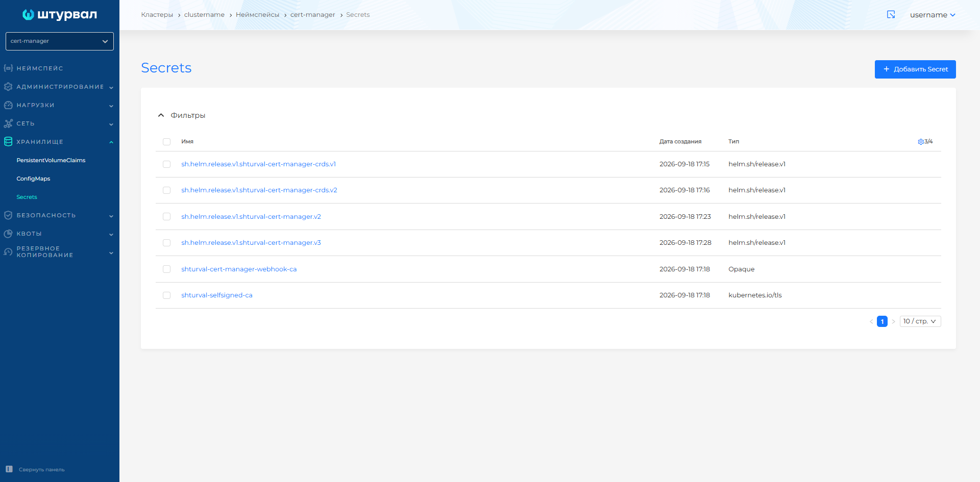Screen dimensions: 980x482
Task: Go to clustername breadcrumb
Action: click(x=204, y=15)
